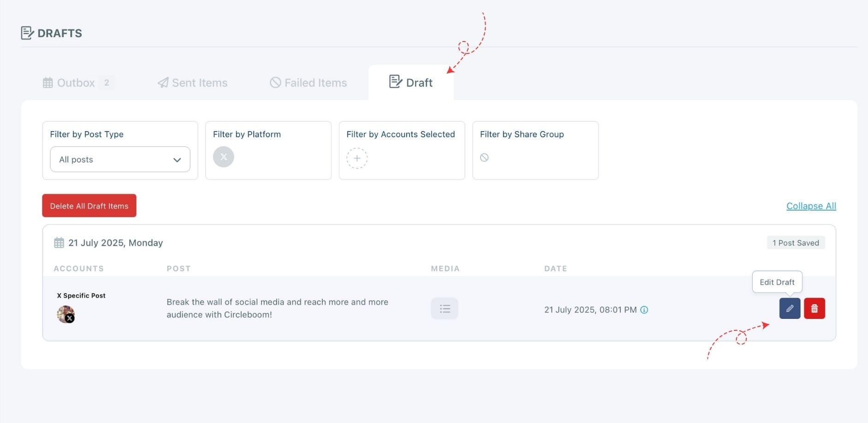
Task: Toggle the X badge on the profile picture
Action: (x=70, y=318)
